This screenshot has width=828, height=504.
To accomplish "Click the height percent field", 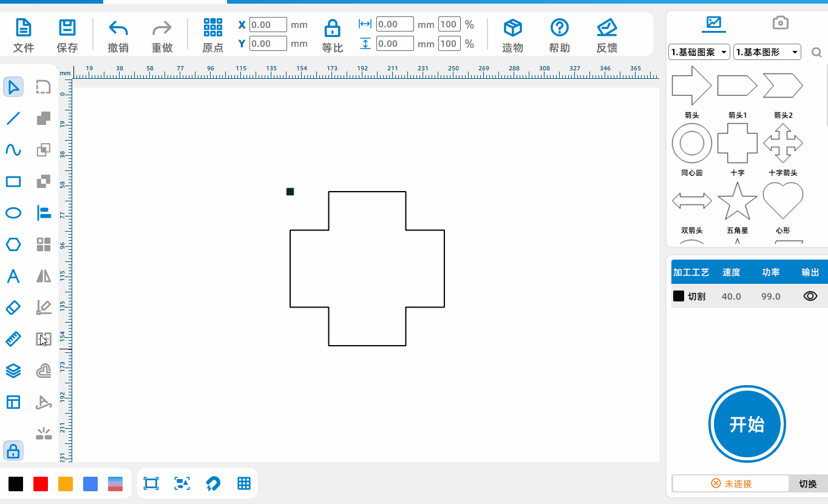I will 449,44.
